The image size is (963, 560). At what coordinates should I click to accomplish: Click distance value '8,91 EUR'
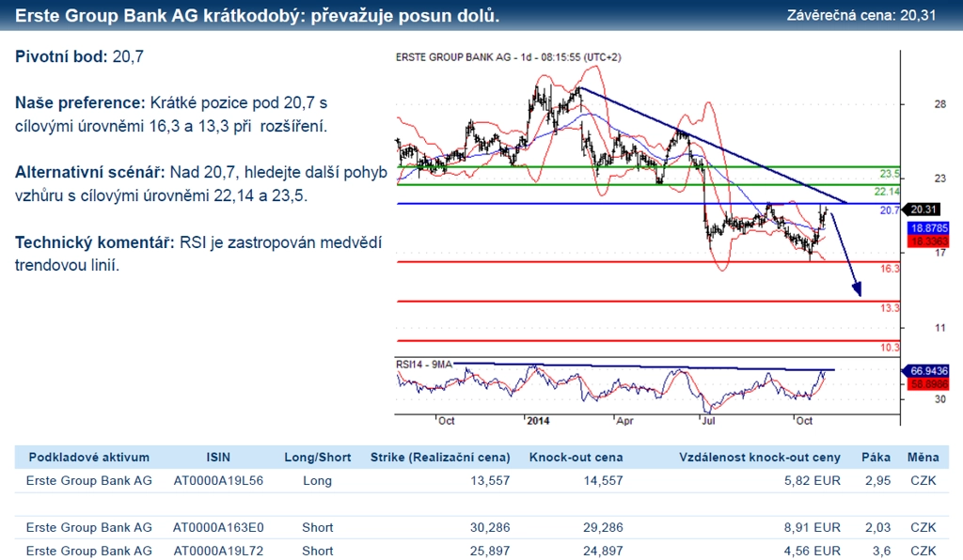click(x=812, y=527)
